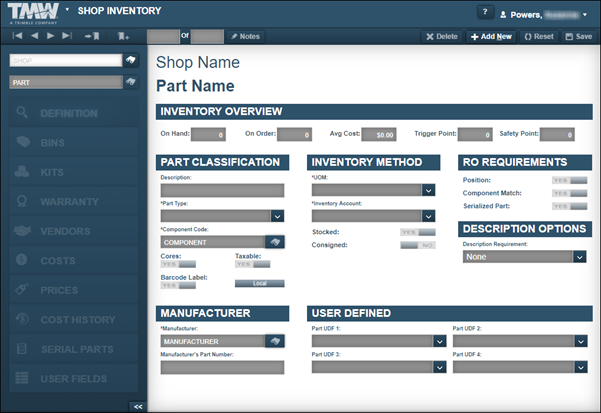Open the Description Requirement dropdown
This screenshot has height=413, width=601.
[x=580, y=257]
